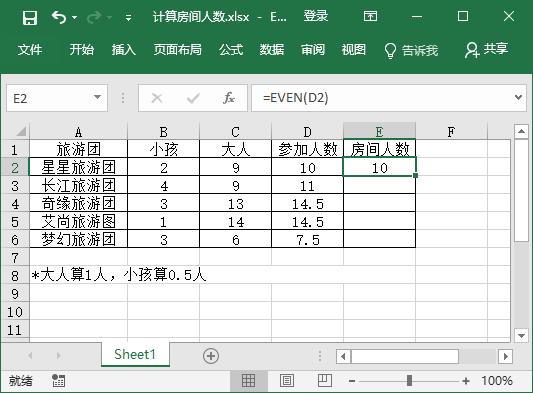Zoom in with the plus button
The image size is (533, 393).
[466, 381]
